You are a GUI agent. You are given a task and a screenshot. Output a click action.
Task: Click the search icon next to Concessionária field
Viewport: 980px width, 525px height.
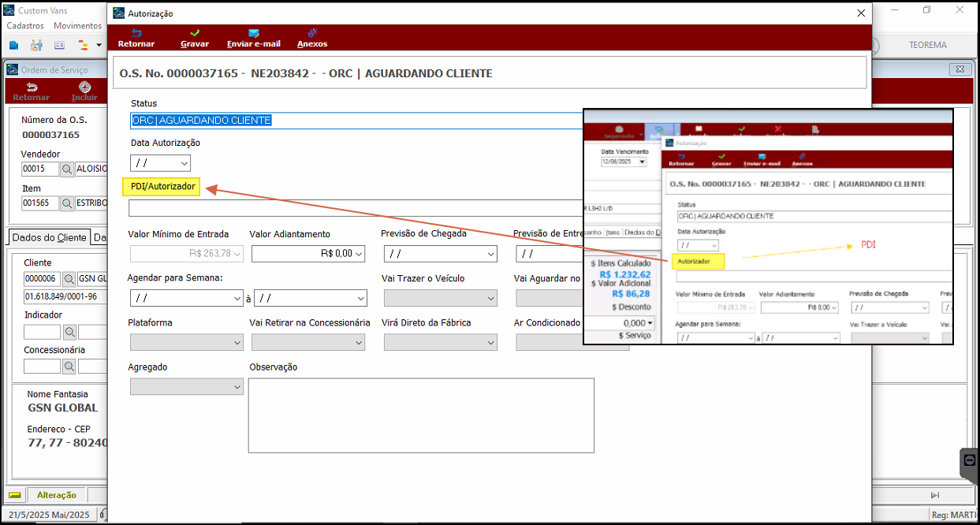[x=69, y=366]
